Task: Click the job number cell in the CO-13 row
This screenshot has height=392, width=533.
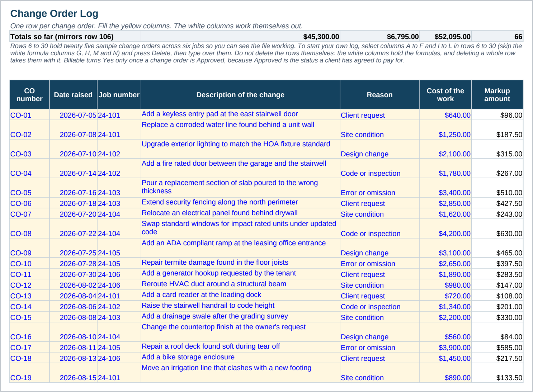Action: coord(119,296)
